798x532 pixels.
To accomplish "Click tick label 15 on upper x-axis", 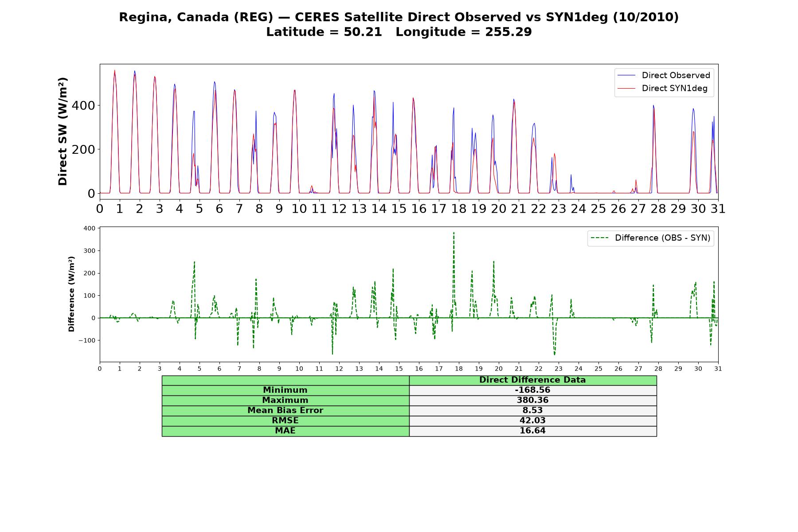I will 399,208.
